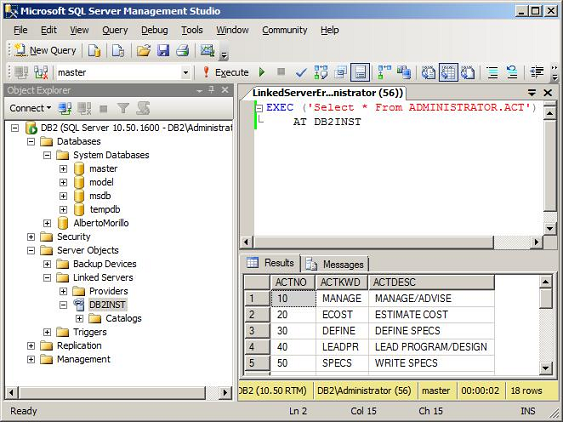The height and width of the screenshot is (422, 563).
Task: Select the Providers folder
Action: click(108, 291)
